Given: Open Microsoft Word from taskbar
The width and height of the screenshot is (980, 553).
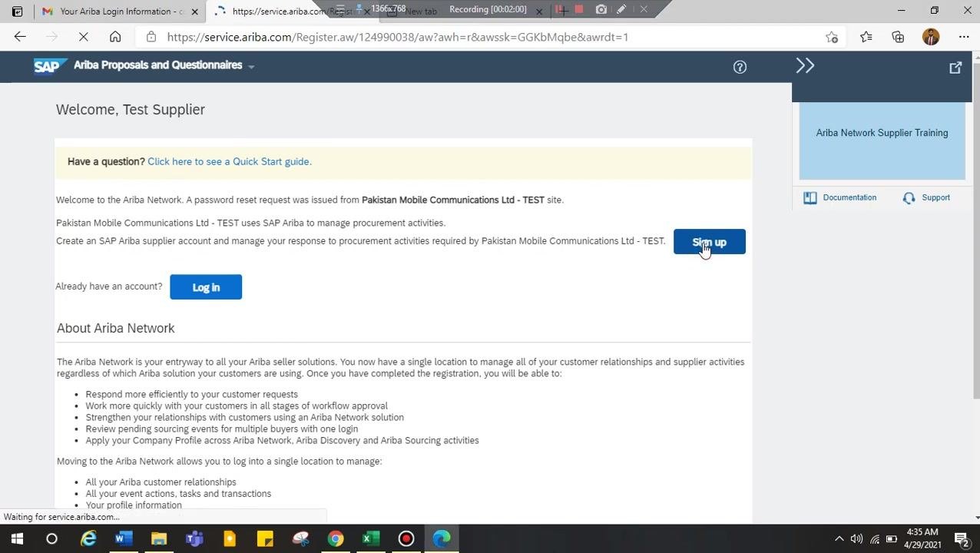Looking at the screenshot, I should pos(123,538).
